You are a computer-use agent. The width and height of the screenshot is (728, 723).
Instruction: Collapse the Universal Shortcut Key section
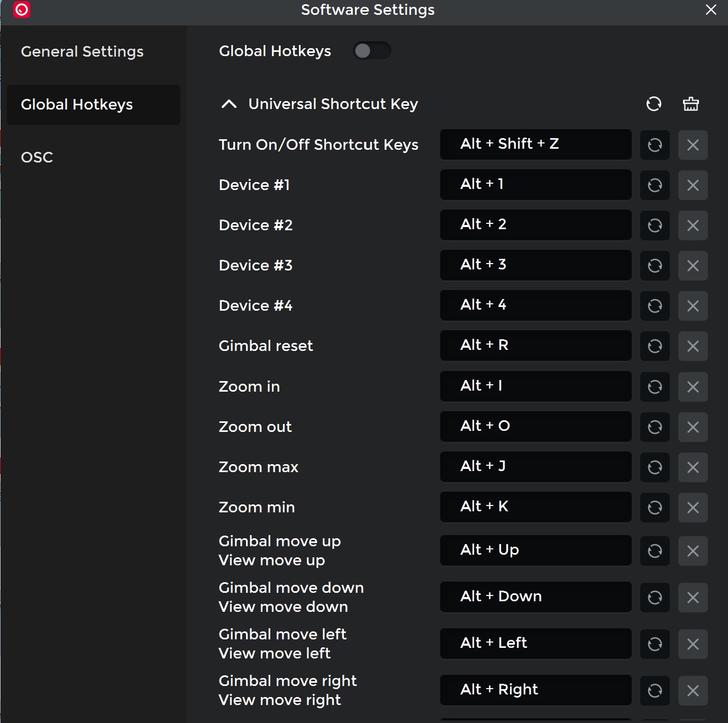(229, 104)
